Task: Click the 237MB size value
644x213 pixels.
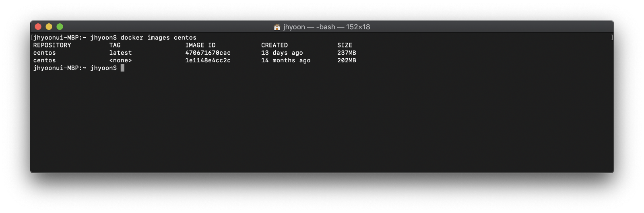Action: coord(347,53)
